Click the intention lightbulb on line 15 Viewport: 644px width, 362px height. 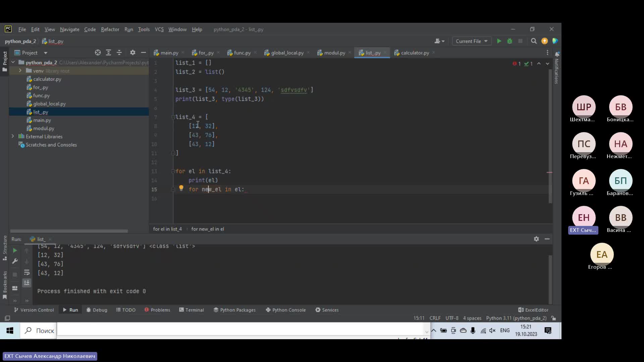pyautogui.click(x=181, y=188)
